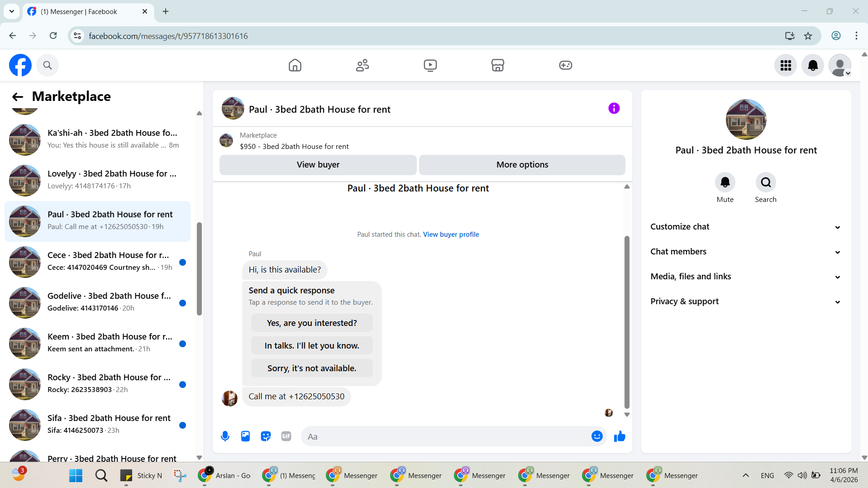
Task: Open Keem conversation
Action: pyautogui.click(x=97, y=343)
